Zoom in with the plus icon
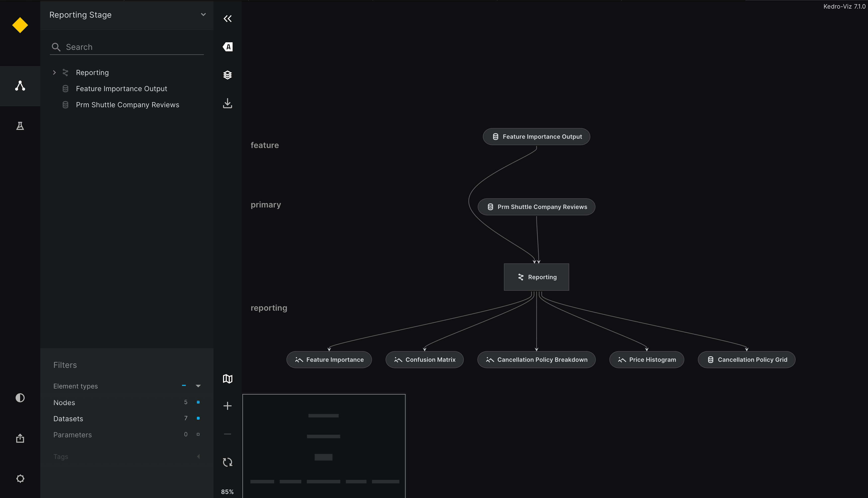Image resolution: width=868 pixels, height=498 pixels. click(x=227, y=406)
